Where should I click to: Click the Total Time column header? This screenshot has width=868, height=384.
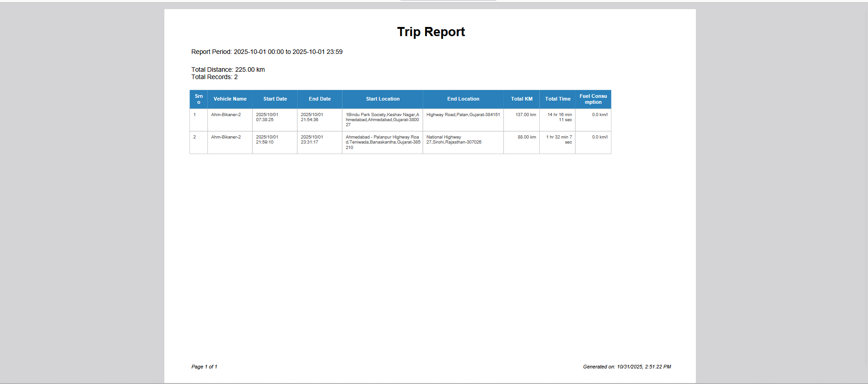558,99
